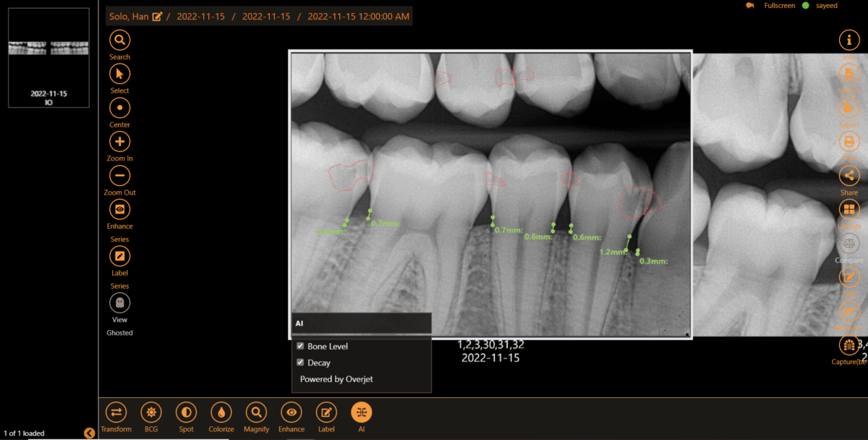Uncheck the Decay option
Image resolution: width=868 pixels, height=440 pixels.
(x=300, y=362)
